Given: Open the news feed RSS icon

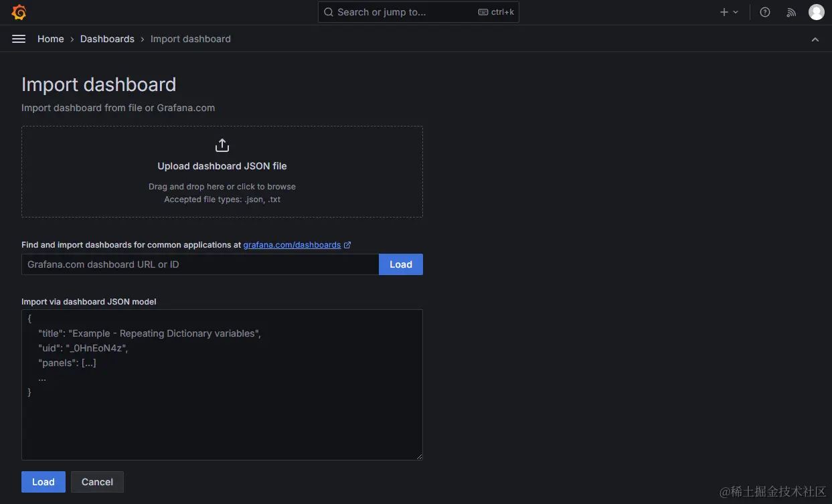Looking at the screenshot, I should [x=791, y=12].
